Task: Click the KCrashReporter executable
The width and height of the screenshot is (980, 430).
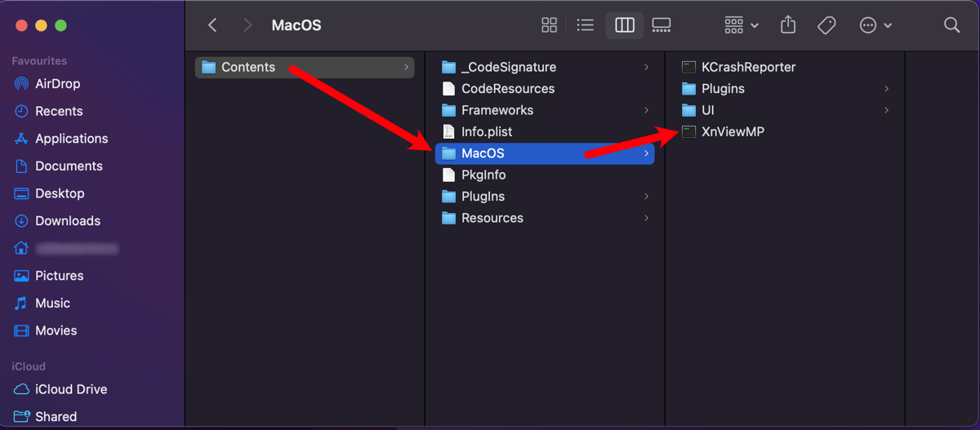Action: [x=748, y=67]
